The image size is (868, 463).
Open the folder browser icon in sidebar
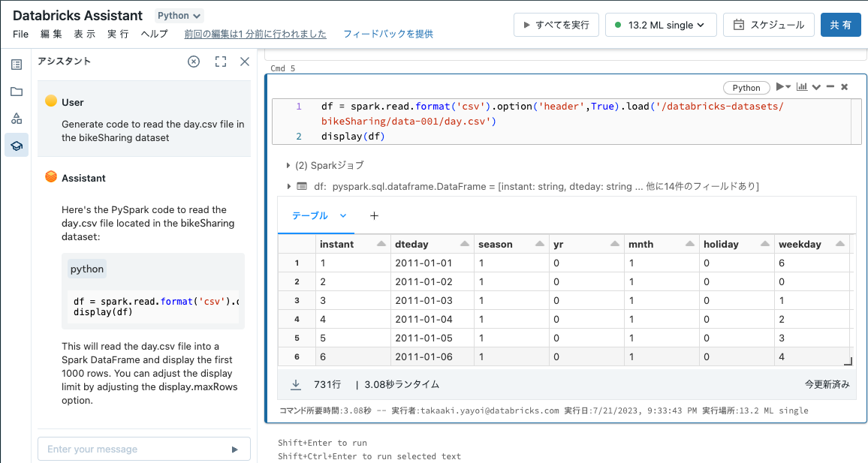16,92
